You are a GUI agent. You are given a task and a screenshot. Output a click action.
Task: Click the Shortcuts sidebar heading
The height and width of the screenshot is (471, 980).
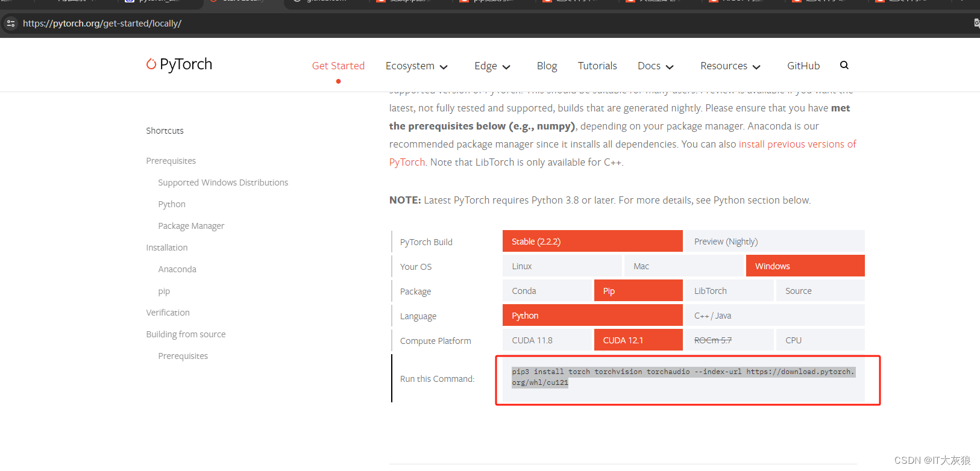point(165,131)
